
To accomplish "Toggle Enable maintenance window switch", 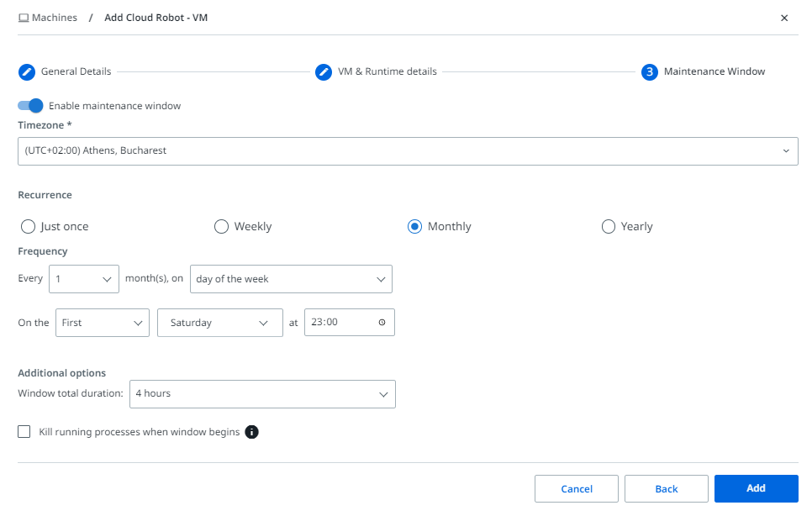I will [x=30, y=106].
